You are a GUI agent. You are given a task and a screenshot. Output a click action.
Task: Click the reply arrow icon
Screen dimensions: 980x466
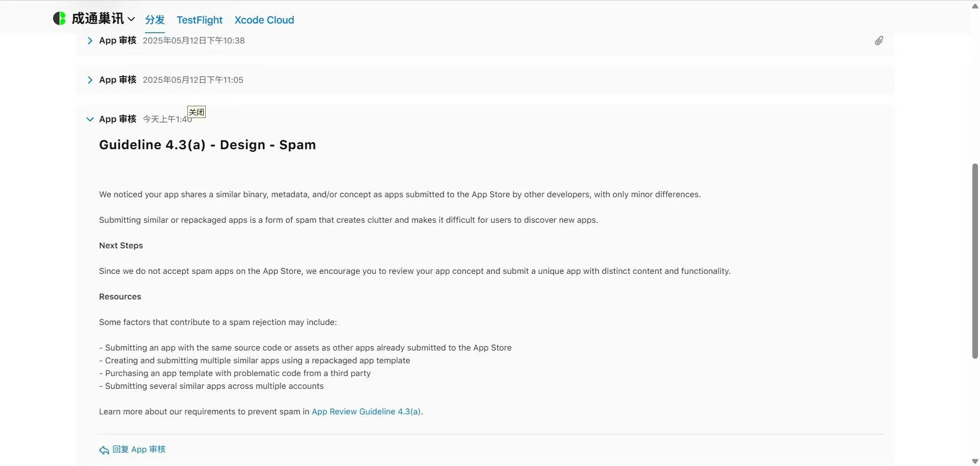(x=104, y=450)
